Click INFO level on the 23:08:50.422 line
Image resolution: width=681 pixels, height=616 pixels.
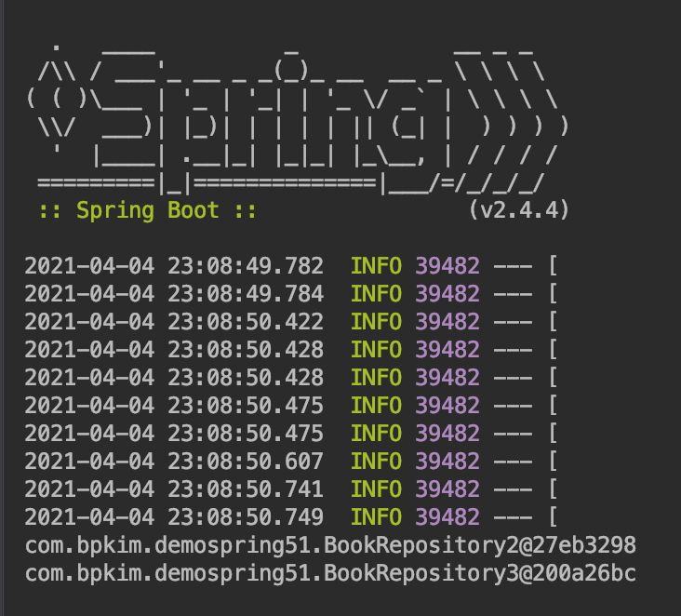click(376, 322)
